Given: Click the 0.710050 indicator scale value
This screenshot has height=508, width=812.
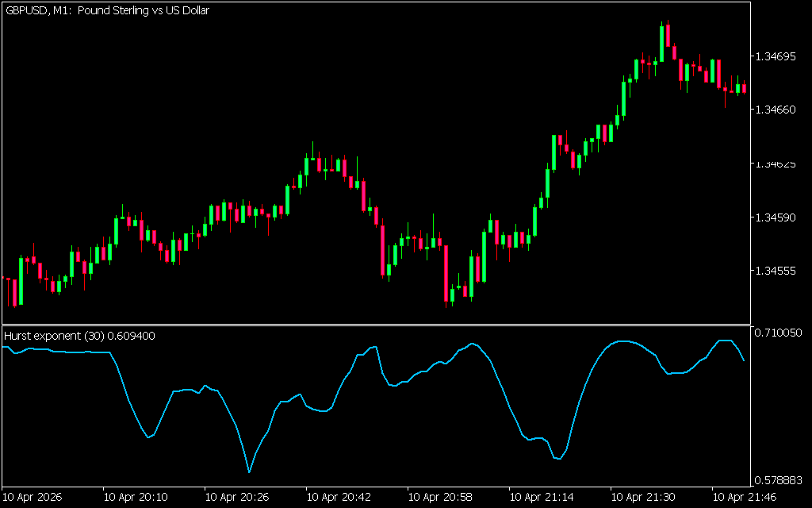Looking at the screenshot, I should [779, 332].
